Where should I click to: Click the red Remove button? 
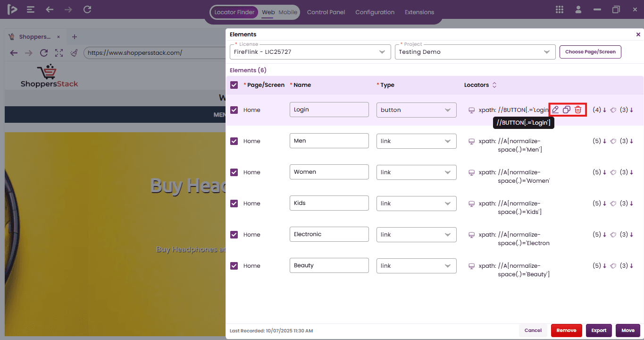[x=567, y=331]
